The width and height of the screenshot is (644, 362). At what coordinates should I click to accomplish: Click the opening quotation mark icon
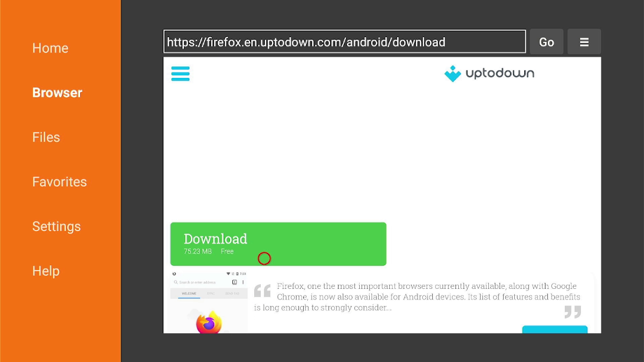262,290
